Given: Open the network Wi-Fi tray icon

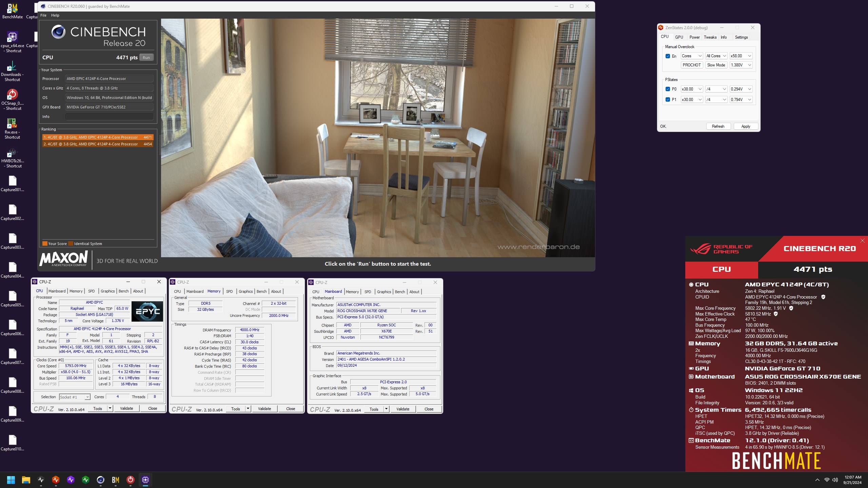Looking at the screenshot, I should click(x=827, y=480).
